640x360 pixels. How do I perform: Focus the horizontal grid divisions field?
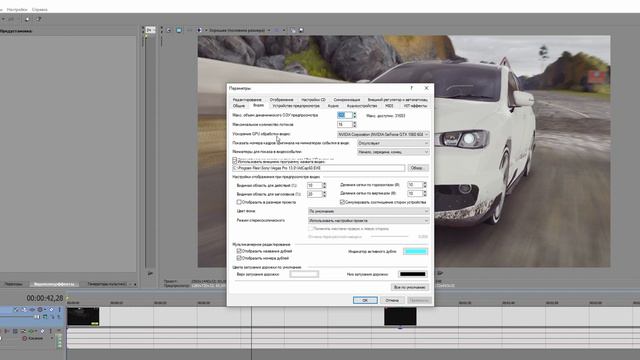tap(415, 185)
